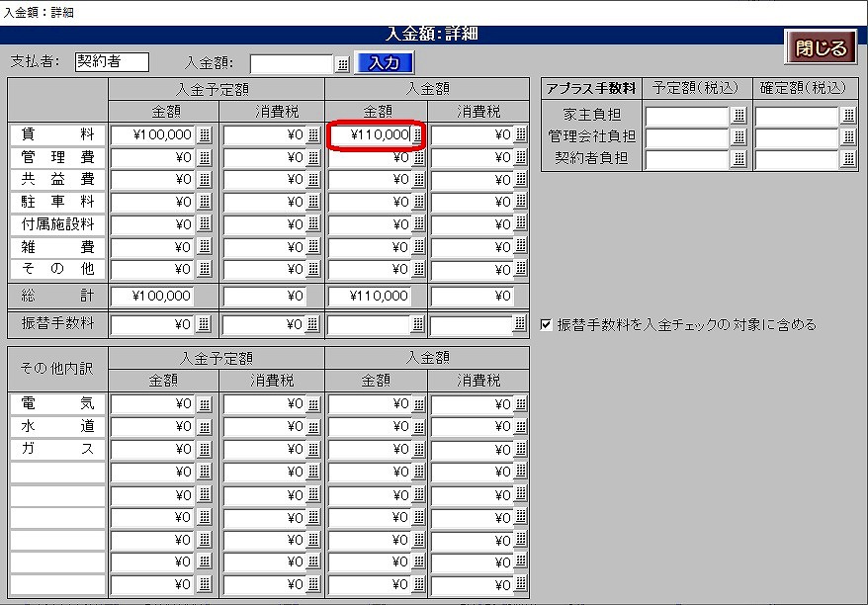Open calculator for 契約者負担 confirmed fee

(x=848, y=159)
